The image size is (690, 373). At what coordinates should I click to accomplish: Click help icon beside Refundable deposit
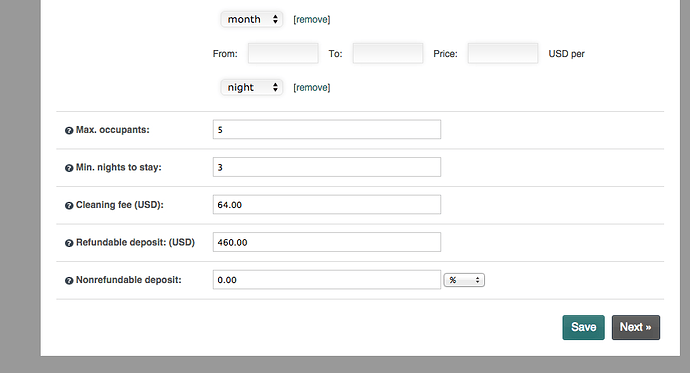69,243
